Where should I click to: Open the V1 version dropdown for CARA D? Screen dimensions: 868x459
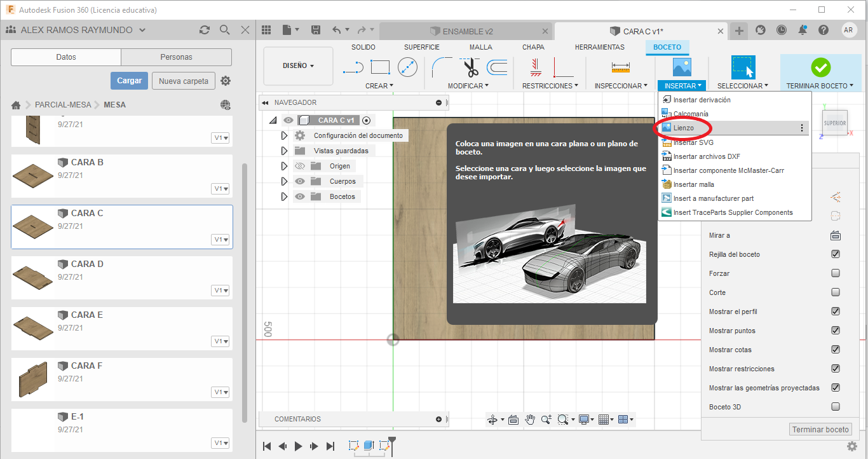click(221, 291)
